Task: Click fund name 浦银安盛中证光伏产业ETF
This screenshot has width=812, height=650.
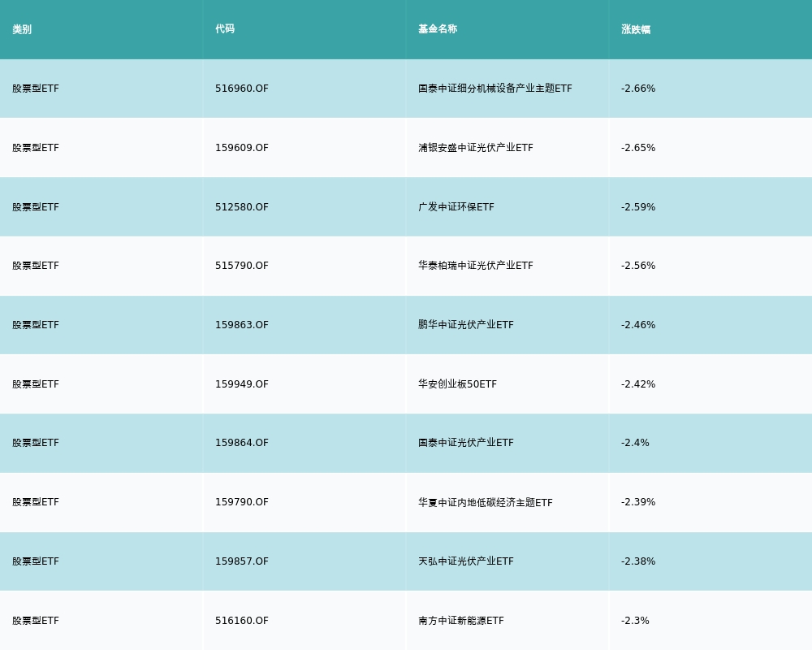Action: [475, 148]
